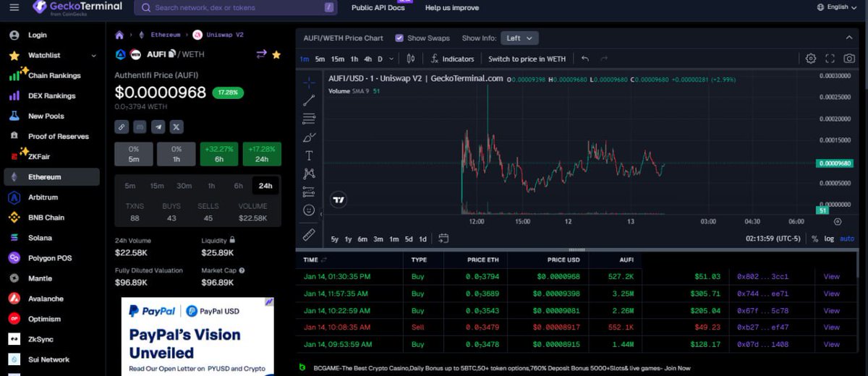Image resolution: width=868 pixels, height=376 pixels.
Task: Select the 4h chart interval
Action: (368, 59)
